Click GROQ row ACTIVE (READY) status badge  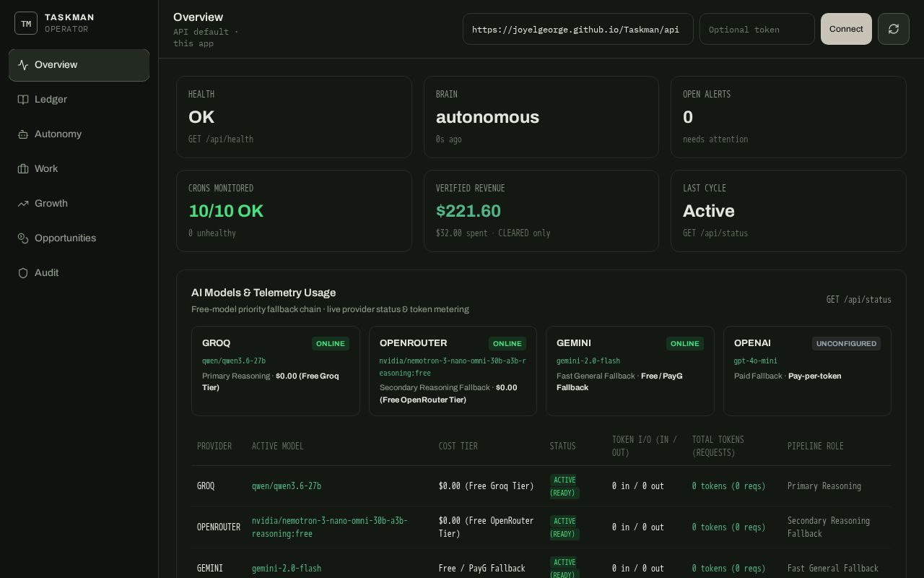(565, 486)
